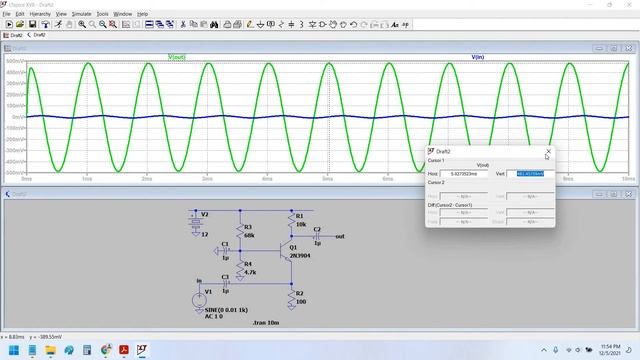The width and height of the screenshot is (640, 360).
Task: Close the Draft2 cursor readout dialog
Action: pos(548,151)
